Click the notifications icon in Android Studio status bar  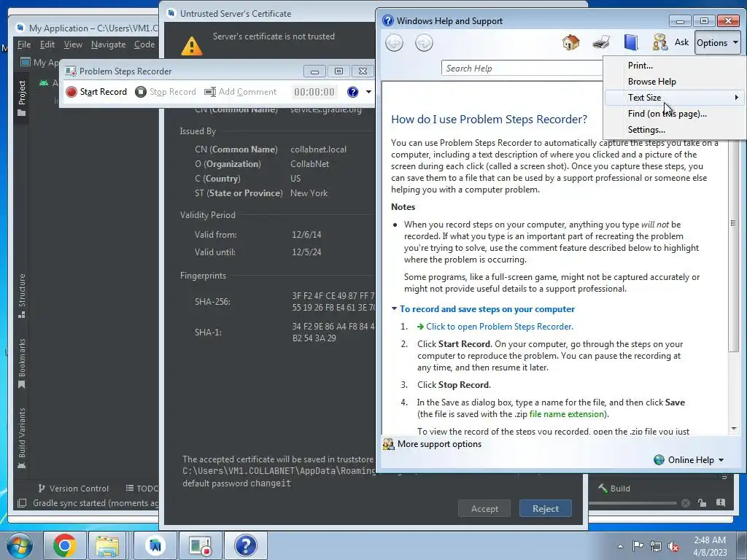(x=720, y=503)
